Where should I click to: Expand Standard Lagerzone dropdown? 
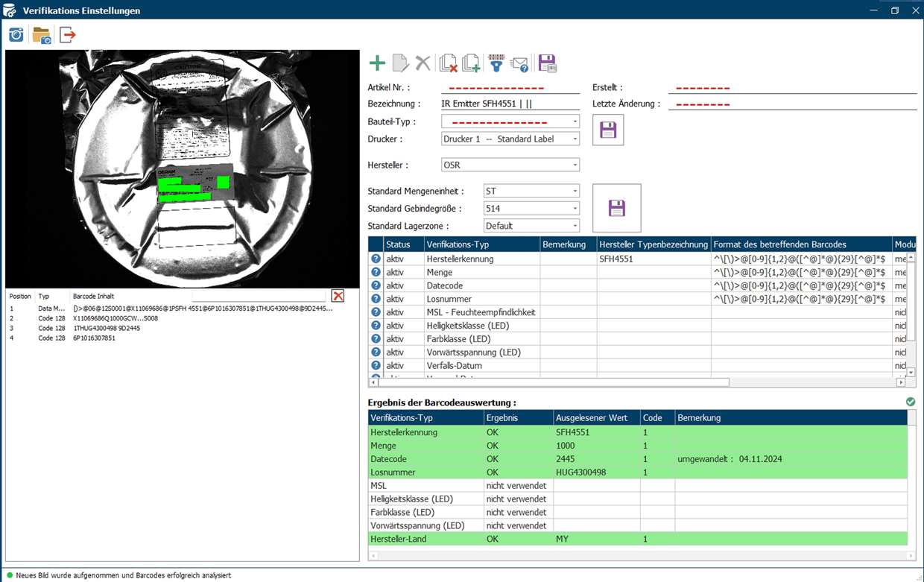click(x=575, y=226)
